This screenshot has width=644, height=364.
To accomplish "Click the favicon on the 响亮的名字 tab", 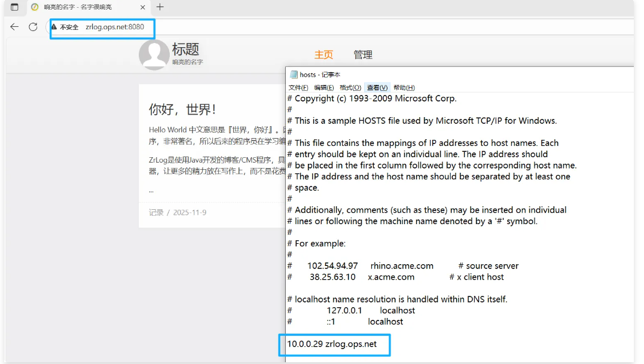I will [x=35, y=7].
